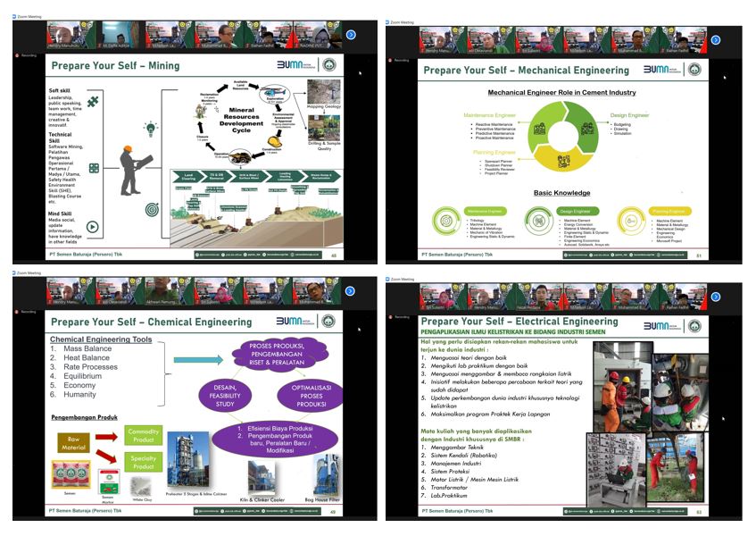Click the Basic Knowledge heading on the Mechanical slide
Image resolution: width=756 pixels, height=536 pixels.
(x=561, y=193)
